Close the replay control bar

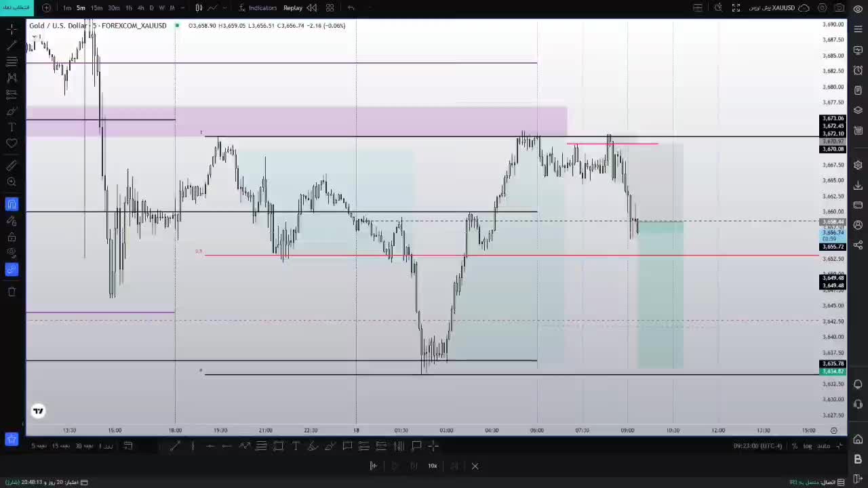point(475,466)
